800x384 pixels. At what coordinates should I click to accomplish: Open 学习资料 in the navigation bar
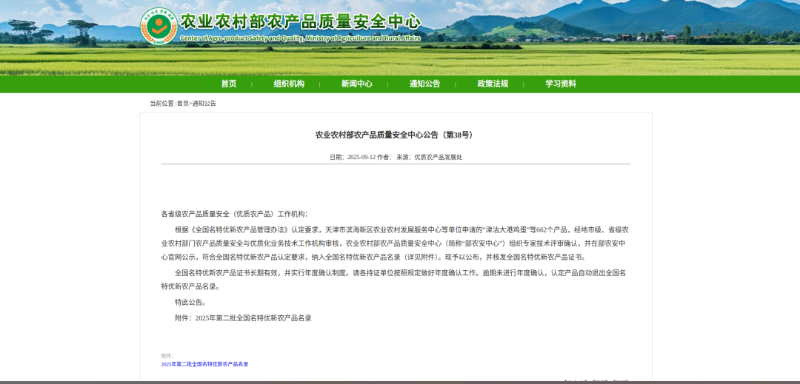coord(561,84)
